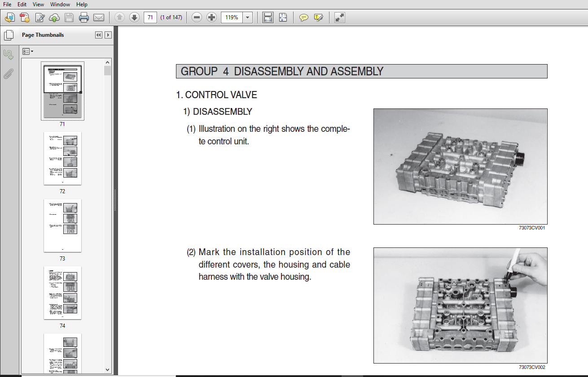Toggle read mode expand icon
Image resolution: width=588 pixels, height=377 pixels.
(x=340, y=17)
